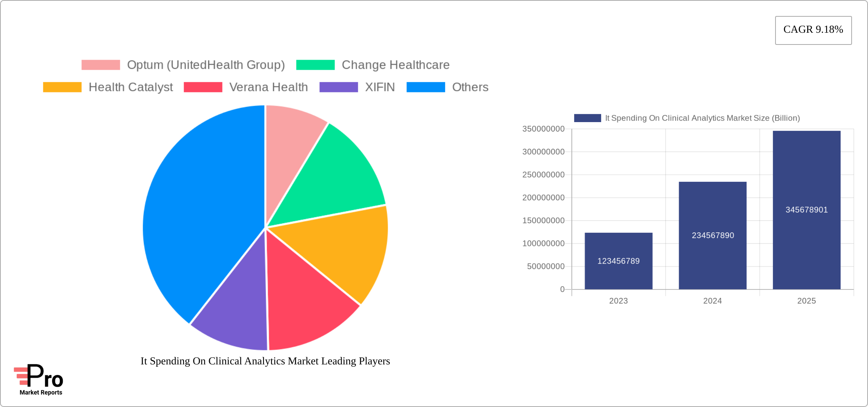Click the Health Catalyst orange legend swatch

point(62,87)
